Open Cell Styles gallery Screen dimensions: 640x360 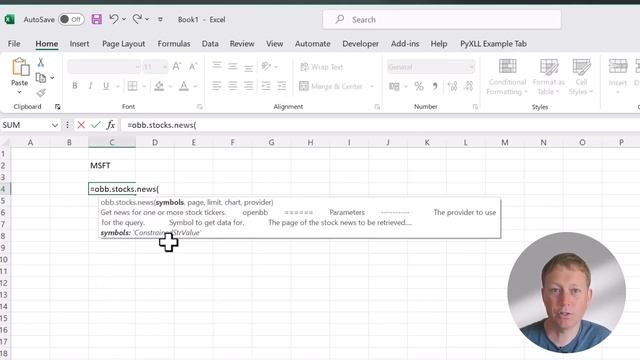click(581, 77)
